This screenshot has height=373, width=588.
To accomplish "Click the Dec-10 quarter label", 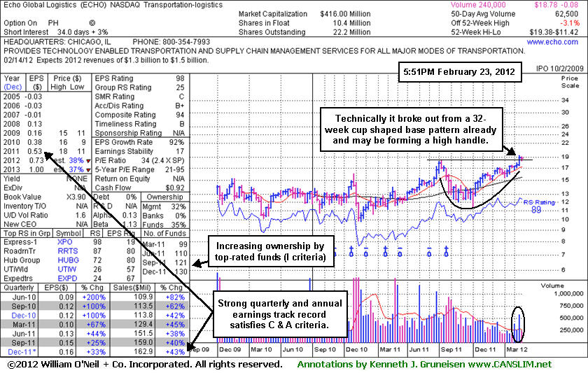I will point(24,316).
